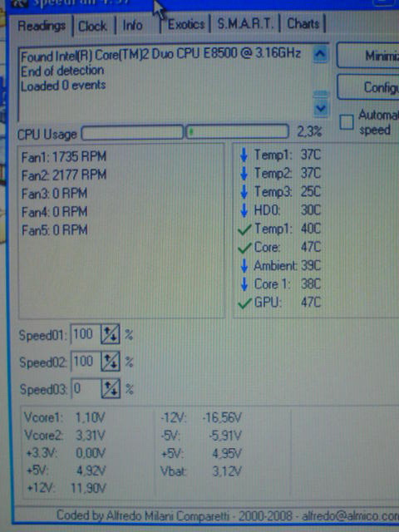Click the green check icon next to GPU
The image size is (399, 532).
click(244, 303)
